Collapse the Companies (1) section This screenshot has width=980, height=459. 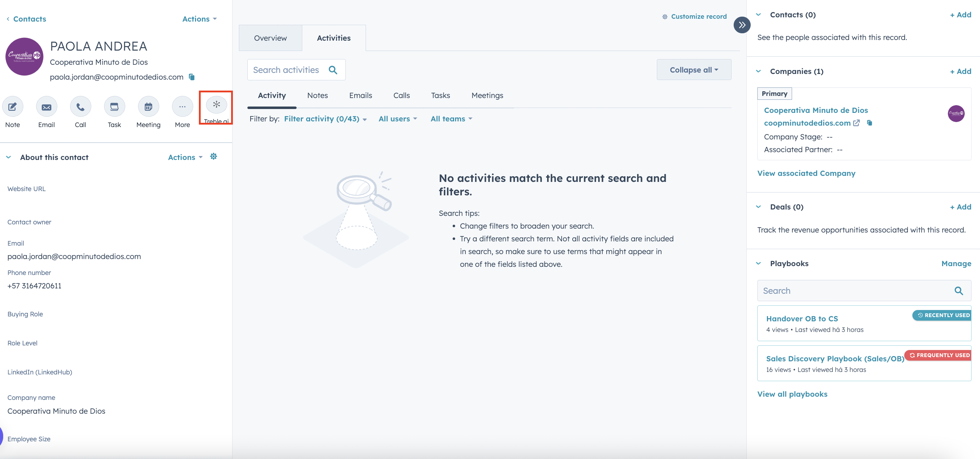(758, 71)
